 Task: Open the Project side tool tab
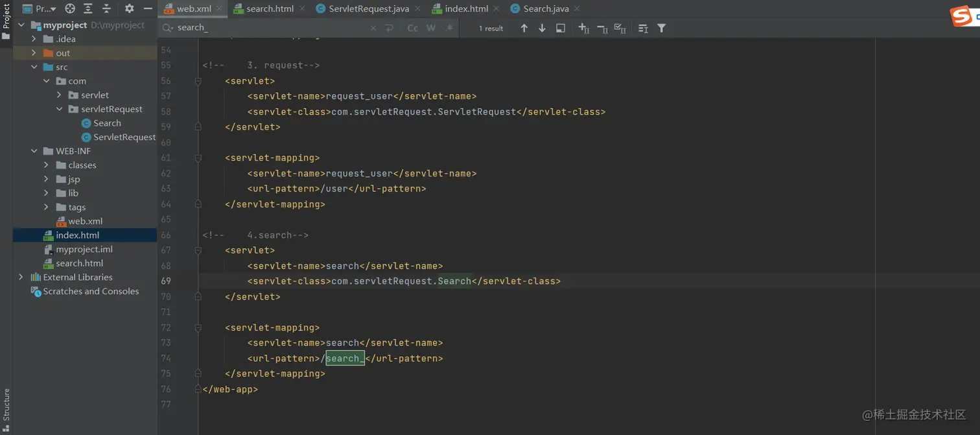point(6,21)
